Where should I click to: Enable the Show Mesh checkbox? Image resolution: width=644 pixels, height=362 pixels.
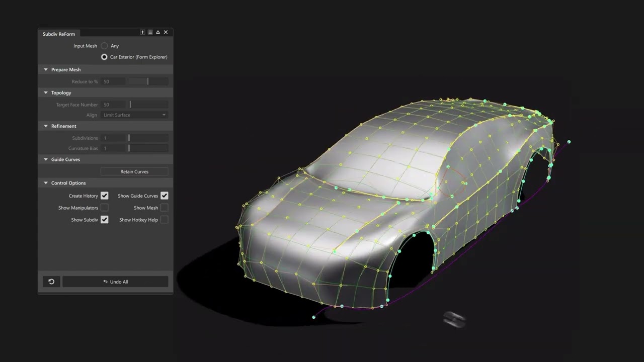point(165,208)
